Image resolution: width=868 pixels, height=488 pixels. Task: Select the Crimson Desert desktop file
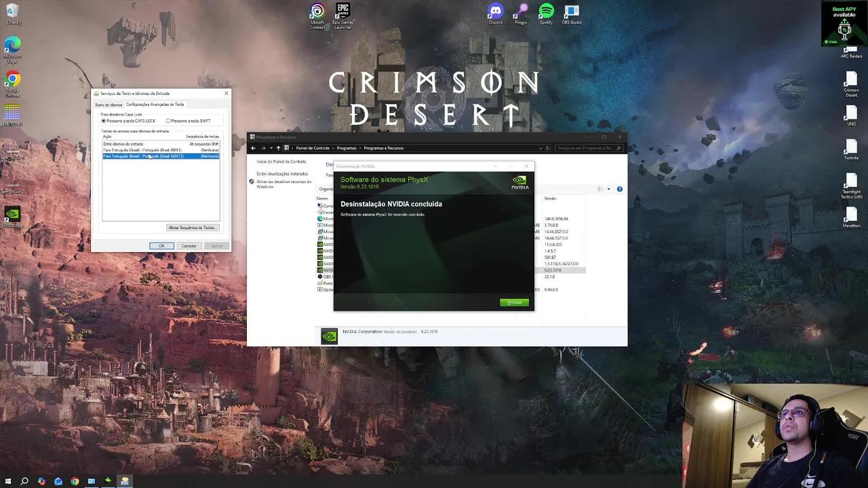[x=852, y=84]
